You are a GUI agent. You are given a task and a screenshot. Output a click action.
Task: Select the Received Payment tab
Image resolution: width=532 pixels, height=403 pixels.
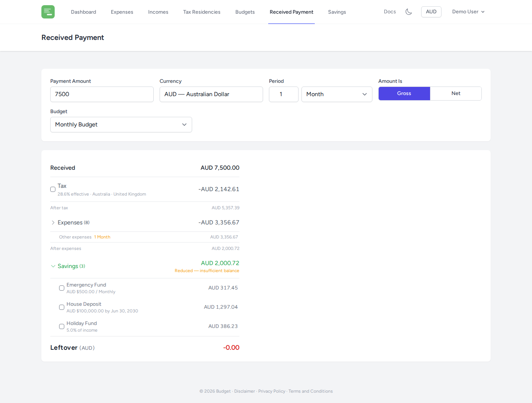(291, 12)
